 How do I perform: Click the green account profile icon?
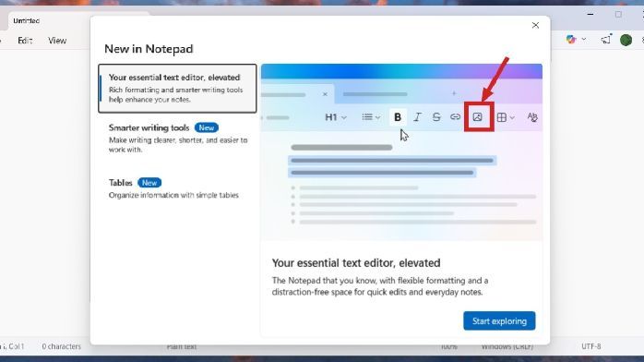point(626,40)
